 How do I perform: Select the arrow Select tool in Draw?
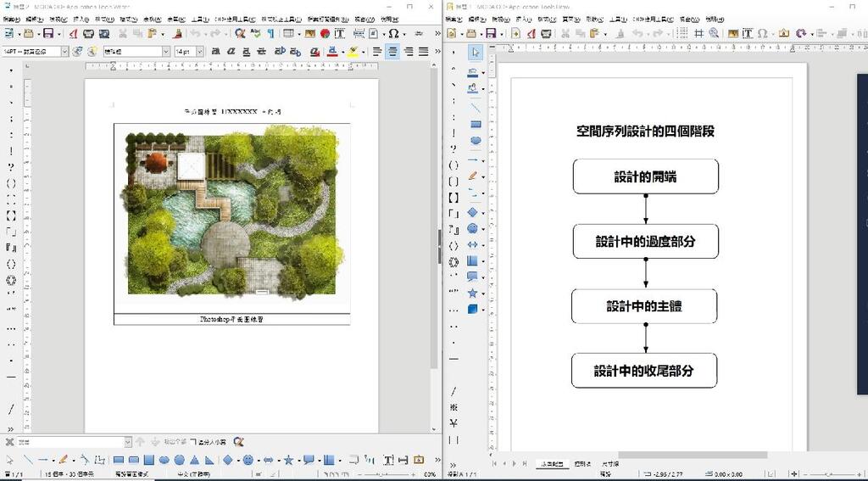476,53
